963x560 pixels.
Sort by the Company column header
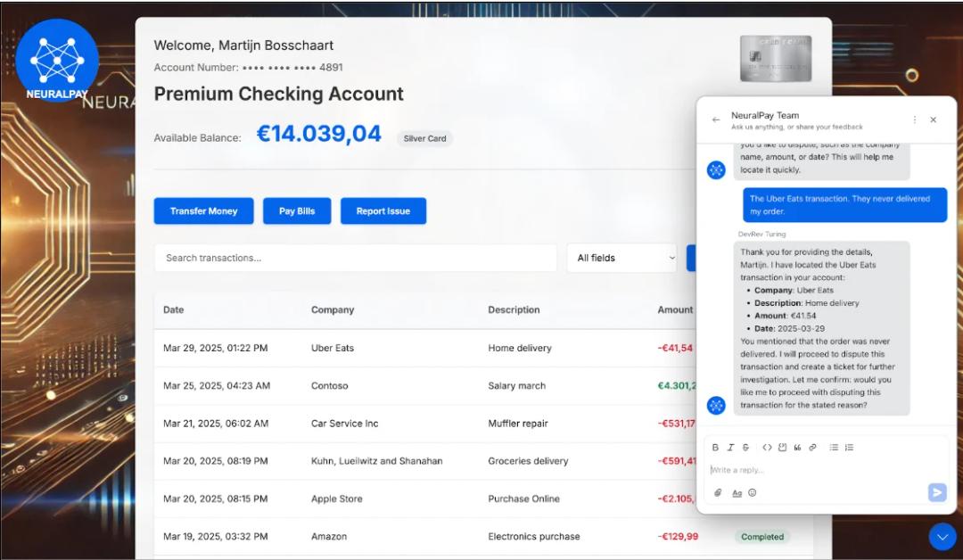point(333,310)
